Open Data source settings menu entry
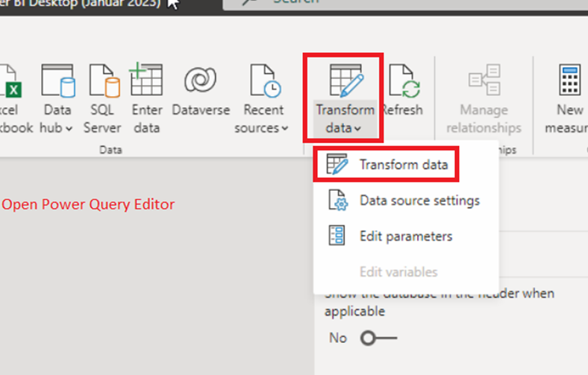This screenshot has width=588, height=375. [x=419, y=201]
